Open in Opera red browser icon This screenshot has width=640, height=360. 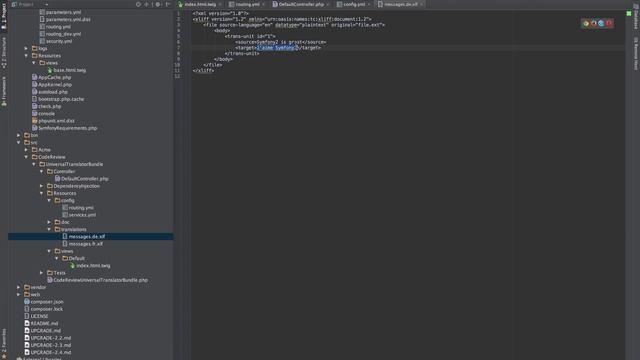click(x=609, y=23)
